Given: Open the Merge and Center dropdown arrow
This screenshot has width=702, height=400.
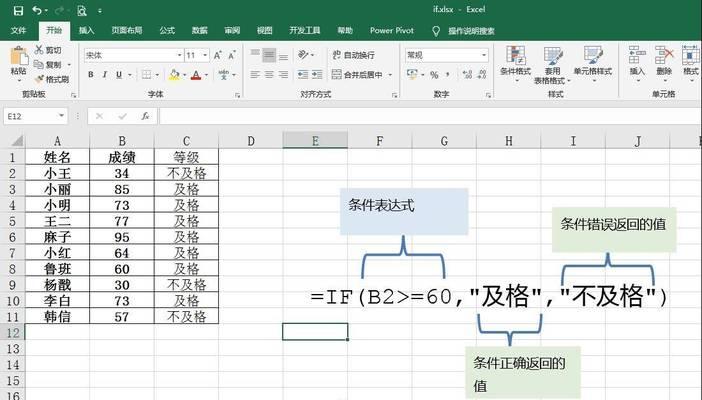Looking at the screenshot, I should point(390,75).
